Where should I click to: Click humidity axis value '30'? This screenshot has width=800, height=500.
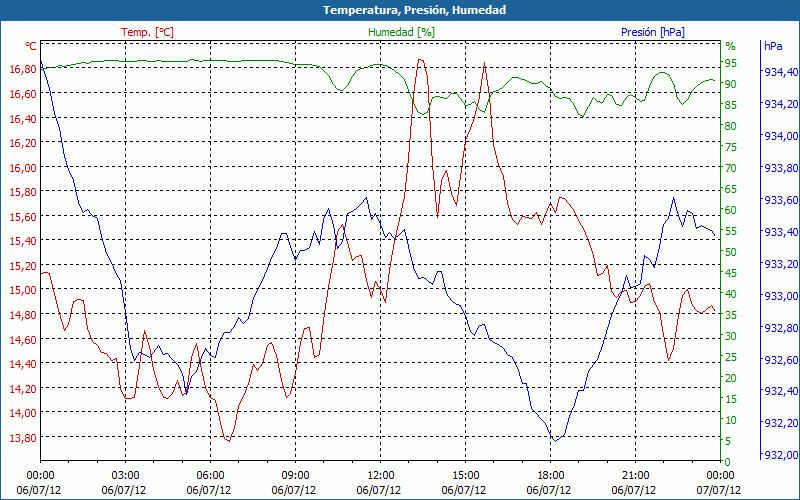[x=731, y=336]
